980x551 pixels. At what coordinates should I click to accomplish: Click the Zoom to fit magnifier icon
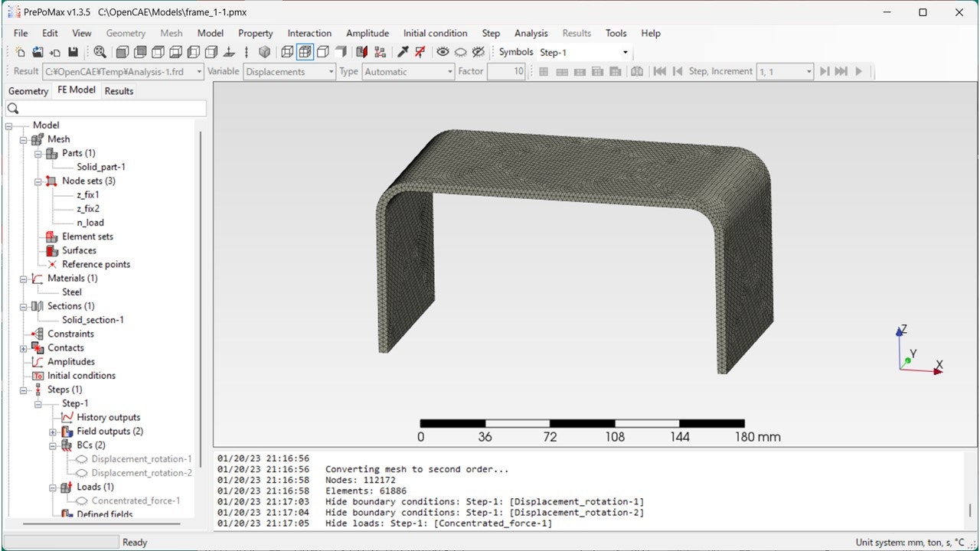coord(100,52)
